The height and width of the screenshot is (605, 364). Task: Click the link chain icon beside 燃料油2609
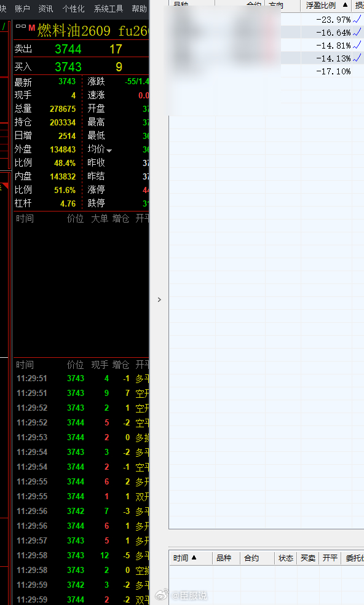(x=21, y=26)
